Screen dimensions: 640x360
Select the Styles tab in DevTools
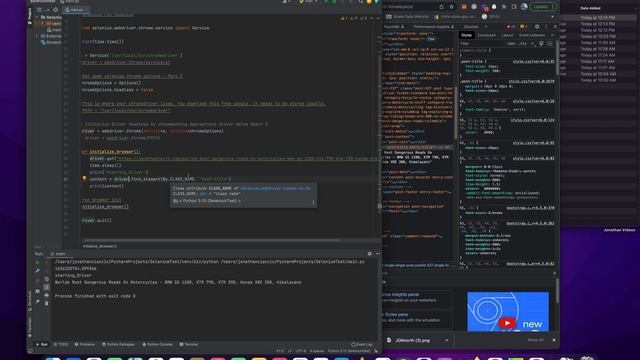[466, 35]
